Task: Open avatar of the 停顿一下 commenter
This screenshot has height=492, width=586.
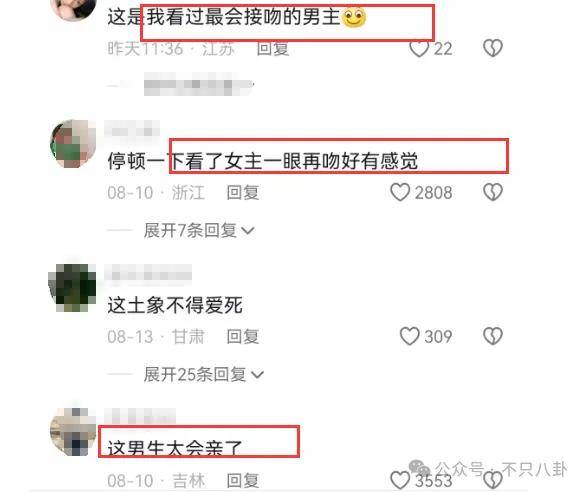Action: 73,144
